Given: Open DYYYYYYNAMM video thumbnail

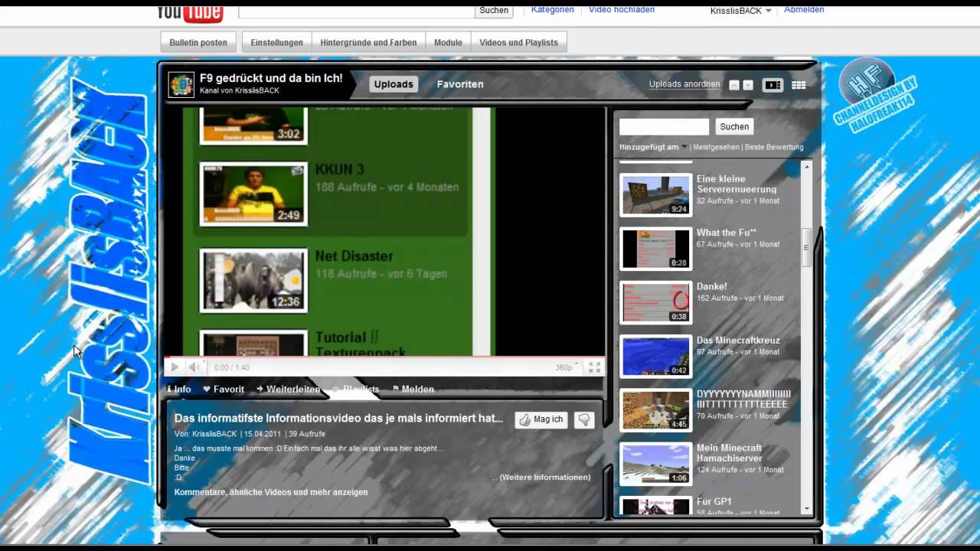Looking at the screenshot, I should tap(655, 410).
